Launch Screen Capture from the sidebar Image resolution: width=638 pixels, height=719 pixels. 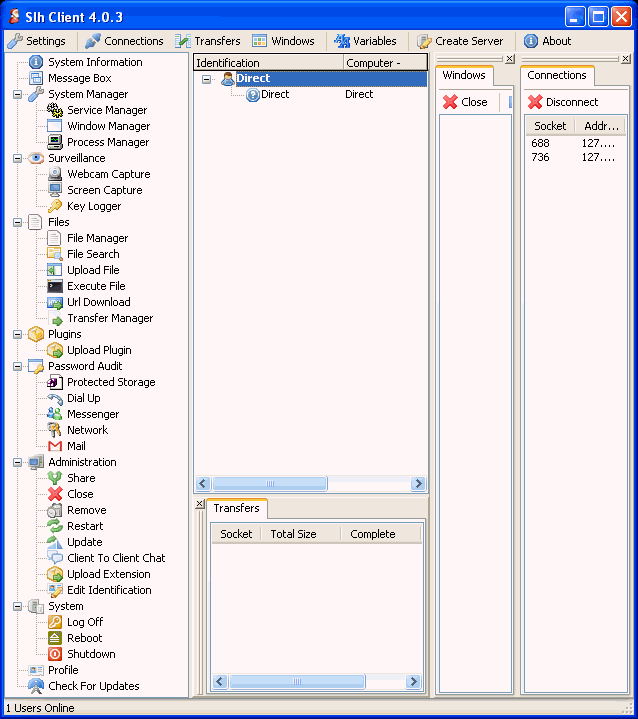(x=104, y=190)
